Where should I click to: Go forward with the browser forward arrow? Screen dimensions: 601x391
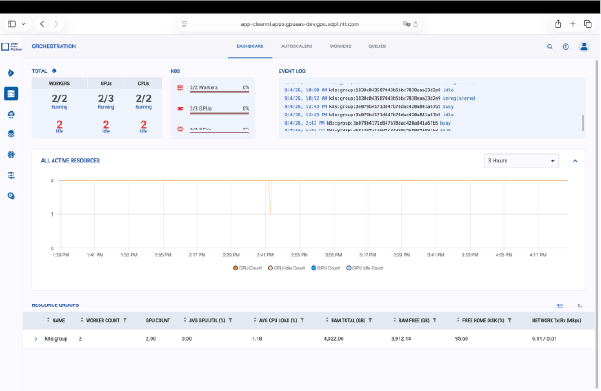pos(56,24)
